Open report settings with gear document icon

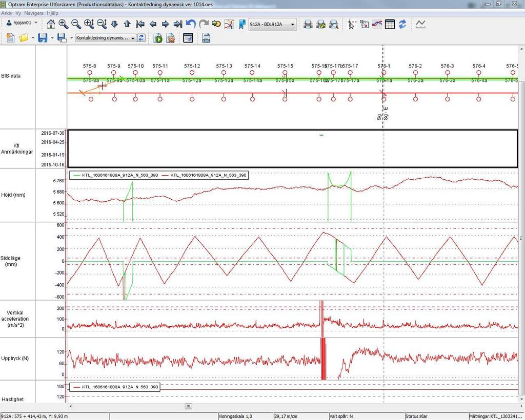tap(171, 38)
